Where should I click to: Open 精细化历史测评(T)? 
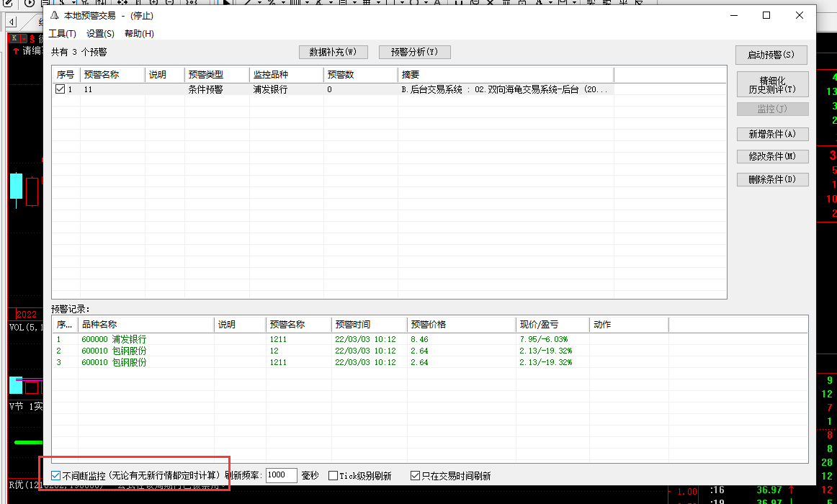pos(772,85)
